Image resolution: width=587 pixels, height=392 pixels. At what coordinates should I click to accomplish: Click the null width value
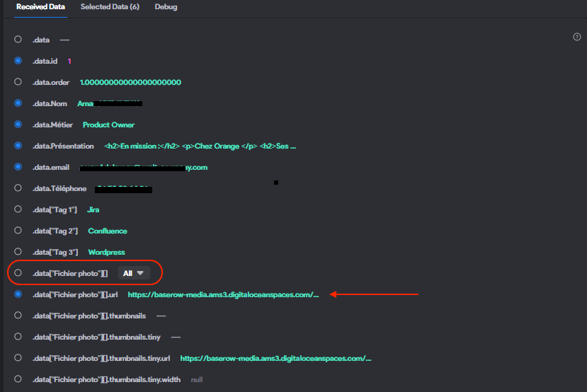[197, 380]
